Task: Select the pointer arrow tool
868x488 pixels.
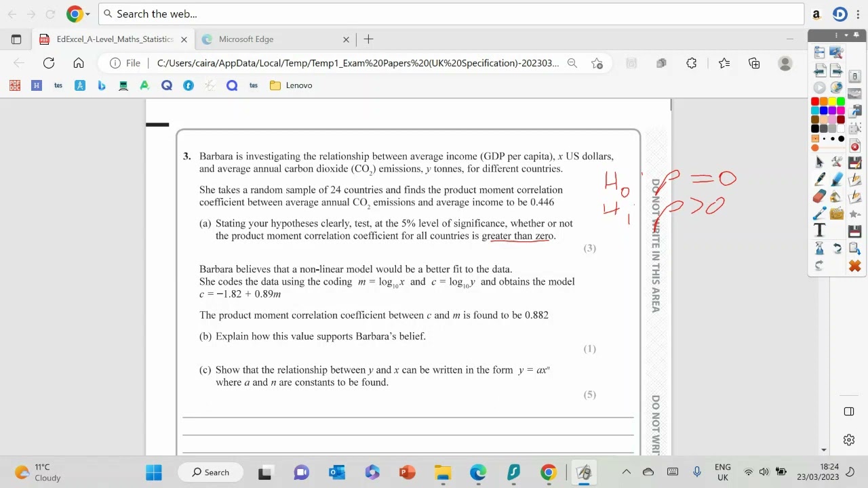Action: click(x=820, y=162)
